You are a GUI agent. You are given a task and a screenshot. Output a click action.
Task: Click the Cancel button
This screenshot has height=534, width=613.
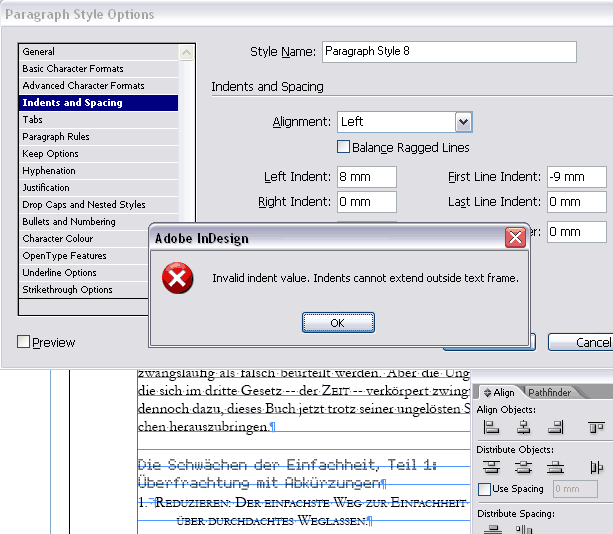(581, 342)
